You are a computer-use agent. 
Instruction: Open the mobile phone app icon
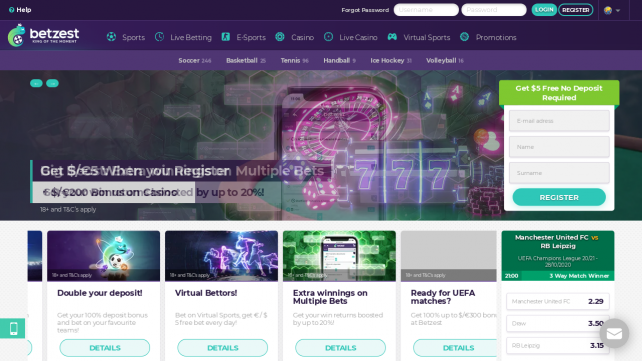[13, 328]
